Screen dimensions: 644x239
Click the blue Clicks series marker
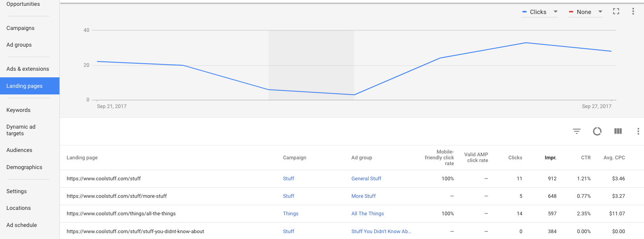[525, 12]
